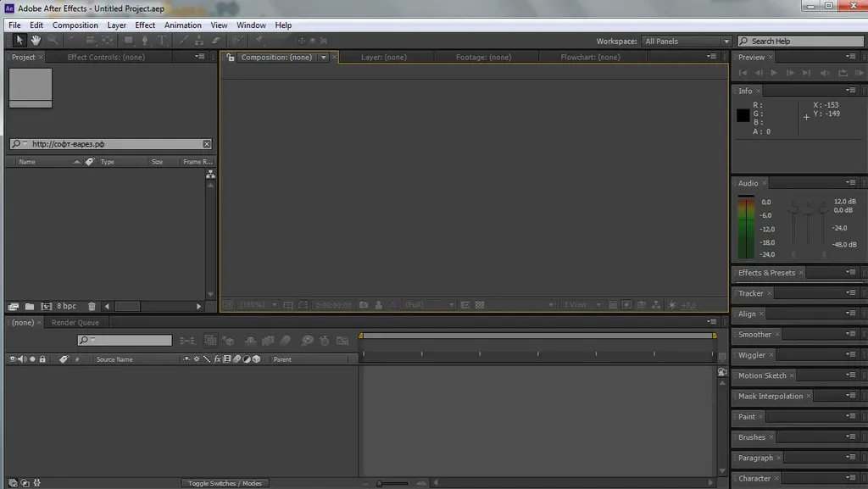The height and width of the screenshot is (489, 868).
Task: Click the Search Help field
Action: click(800, 41)
